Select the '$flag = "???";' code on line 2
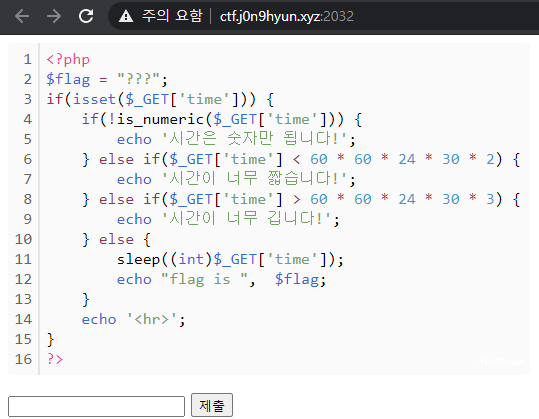This screenshot has height=419, width=539. click(107, 79)
